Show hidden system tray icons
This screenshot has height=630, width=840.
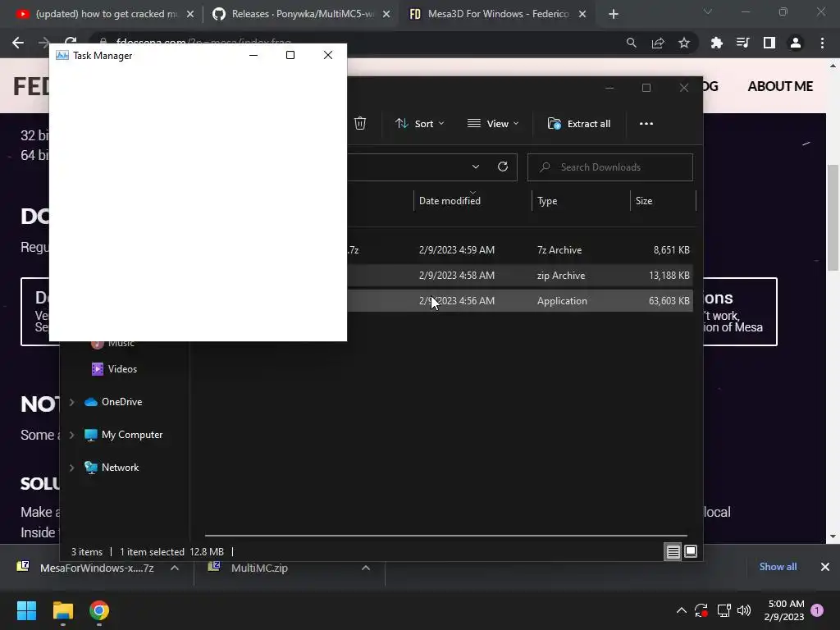click(682, 610)
